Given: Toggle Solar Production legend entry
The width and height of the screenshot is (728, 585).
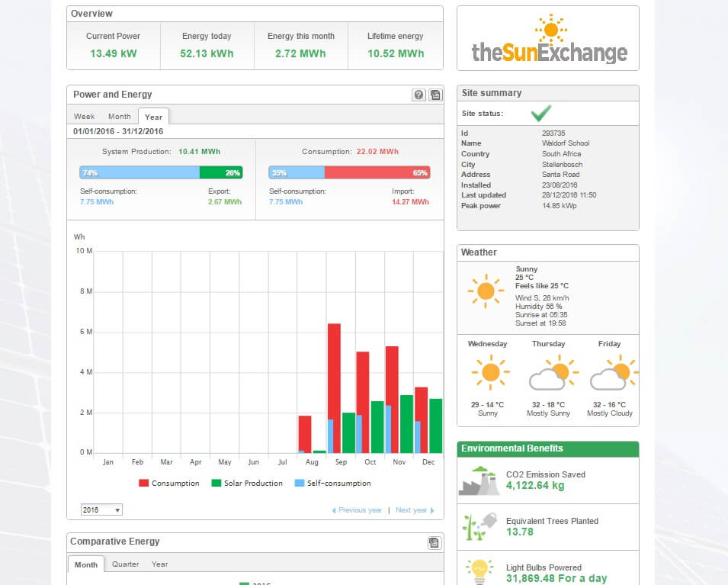Looking at the screenshot, I should (x=246, y=484).
